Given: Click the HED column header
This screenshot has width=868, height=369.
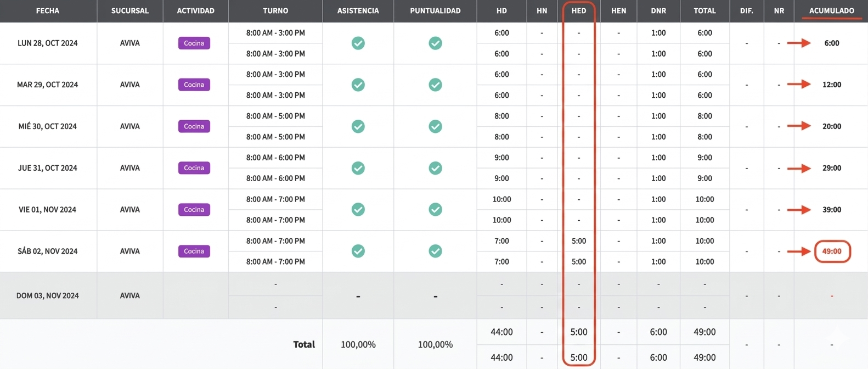Looking at the screenshot, I should pyautogui.click(x=578, y=10).
